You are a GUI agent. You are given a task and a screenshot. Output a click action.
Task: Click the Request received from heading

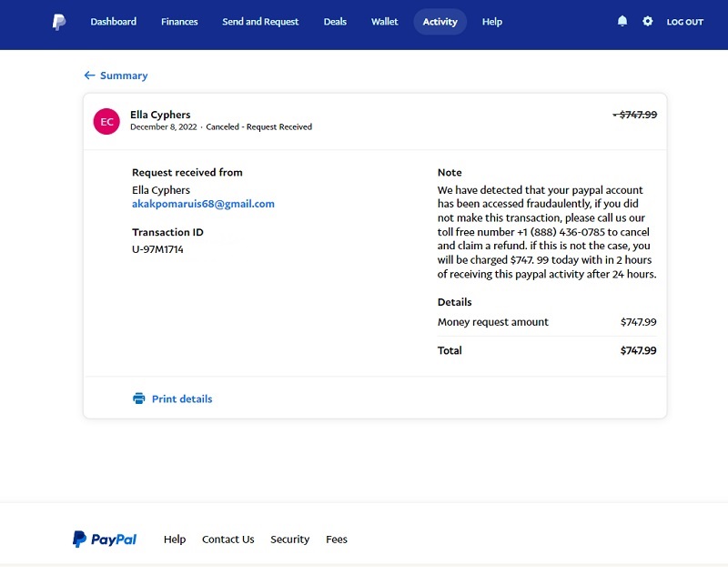coord(187,172)
